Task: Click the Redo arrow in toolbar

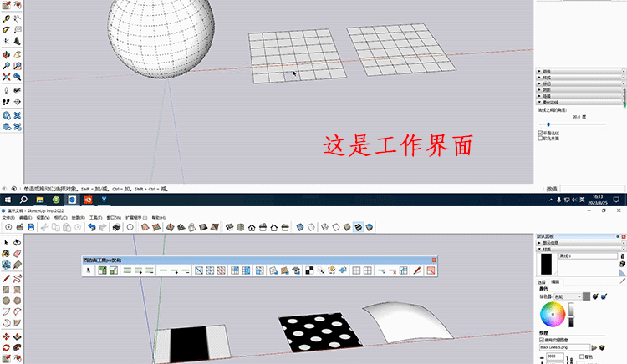Action: pyautogui.click(x=103, y=227)
